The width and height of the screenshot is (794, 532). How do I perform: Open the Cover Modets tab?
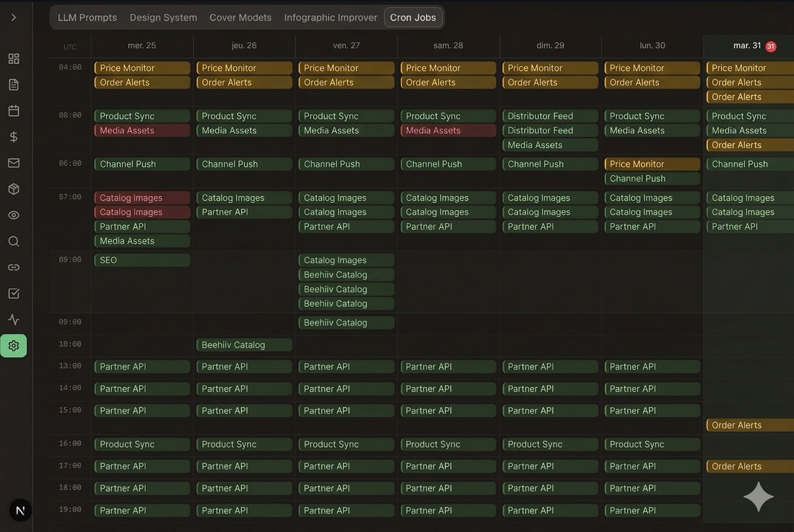pos(241,17)
